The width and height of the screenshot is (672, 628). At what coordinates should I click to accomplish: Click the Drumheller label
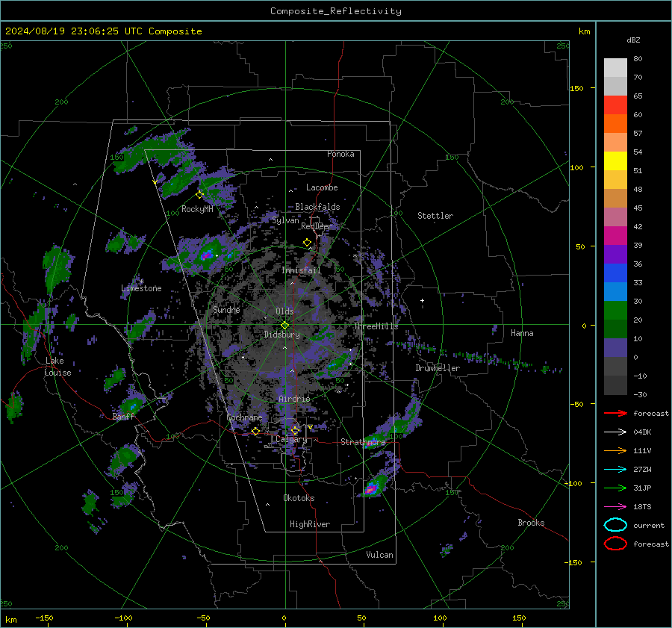(438, 368)
